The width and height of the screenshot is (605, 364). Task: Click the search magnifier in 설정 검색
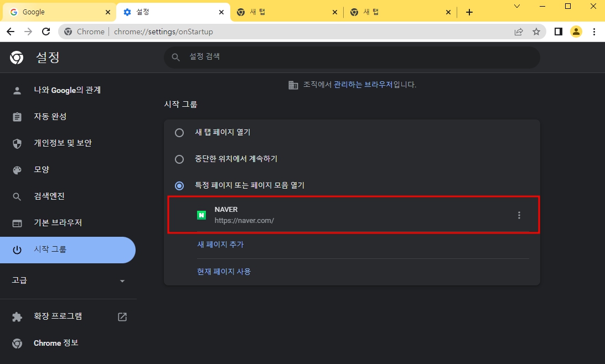tap(175, 57)
